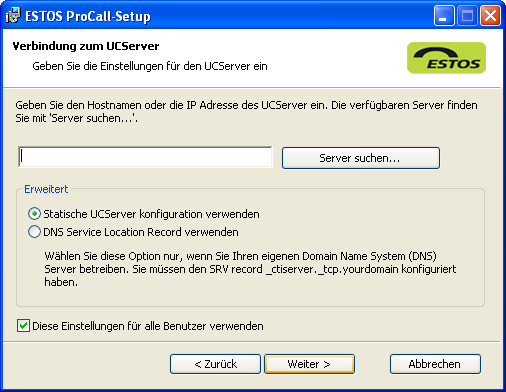The height and width of the screenshot is (392, 506).
Task: Click label text DNS Service Location Record verwenden
Action: 141,232
